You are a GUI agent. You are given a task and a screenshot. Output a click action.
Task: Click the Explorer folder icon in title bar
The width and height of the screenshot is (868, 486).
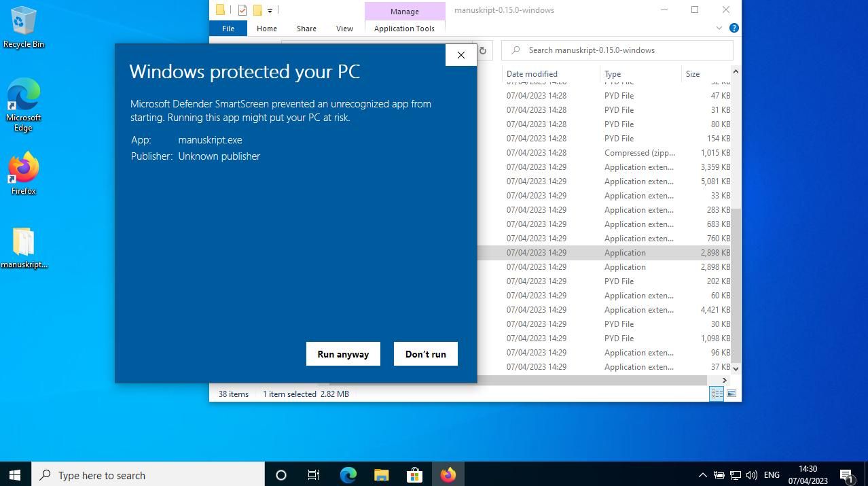click(x=220, y=10)
